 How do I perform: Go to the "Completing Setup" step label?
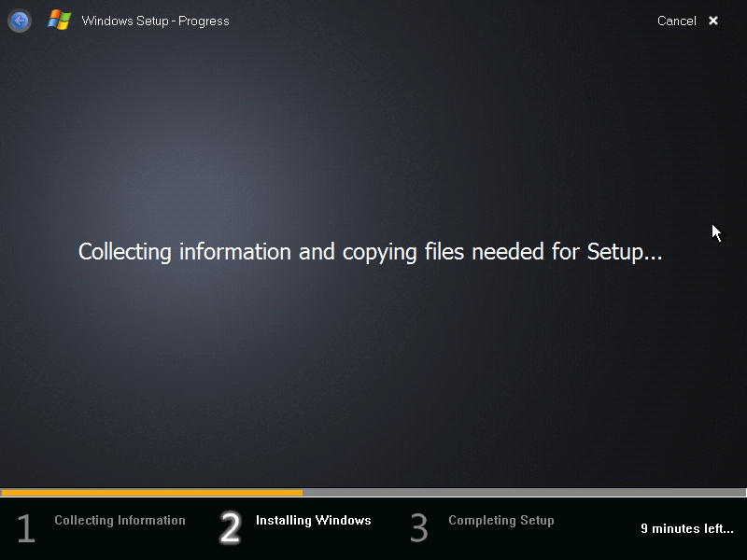click(x=500, y=521)
